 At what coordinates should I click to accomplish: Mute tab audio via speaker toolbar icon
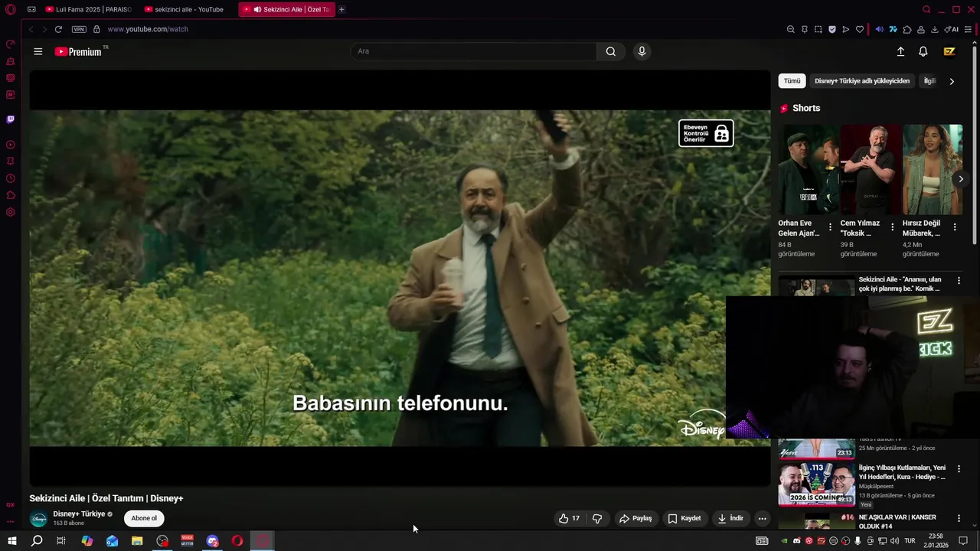pyautogui.click(x=879, y=29)
